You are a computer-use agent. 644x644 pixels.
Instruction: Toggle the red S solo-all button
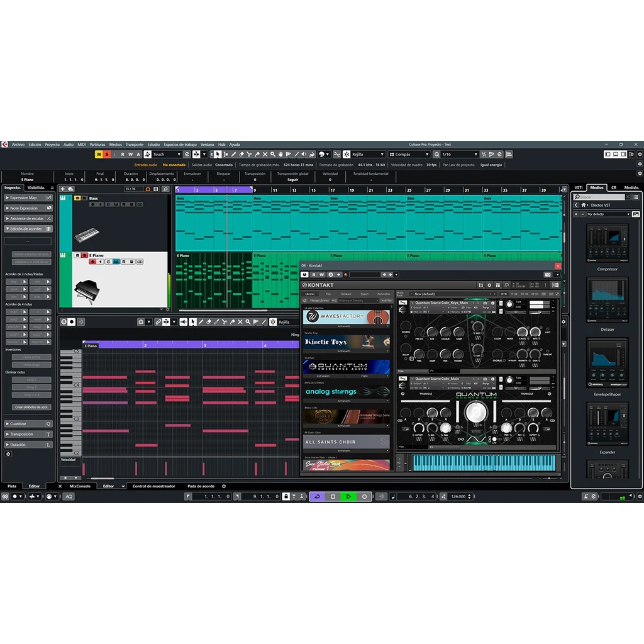click(x=107, y=155)
